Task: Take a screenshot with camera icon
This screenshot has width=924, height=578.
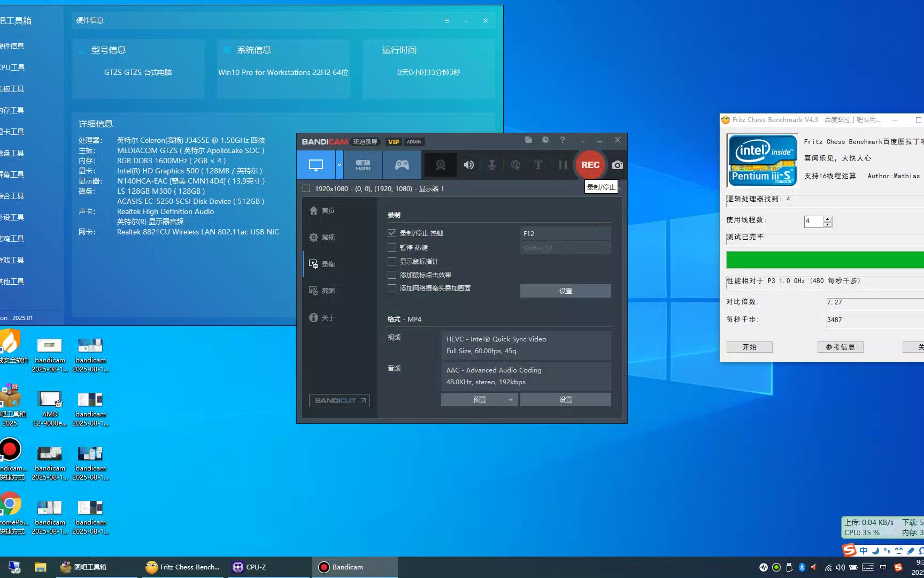Action: tap(618, 165)
